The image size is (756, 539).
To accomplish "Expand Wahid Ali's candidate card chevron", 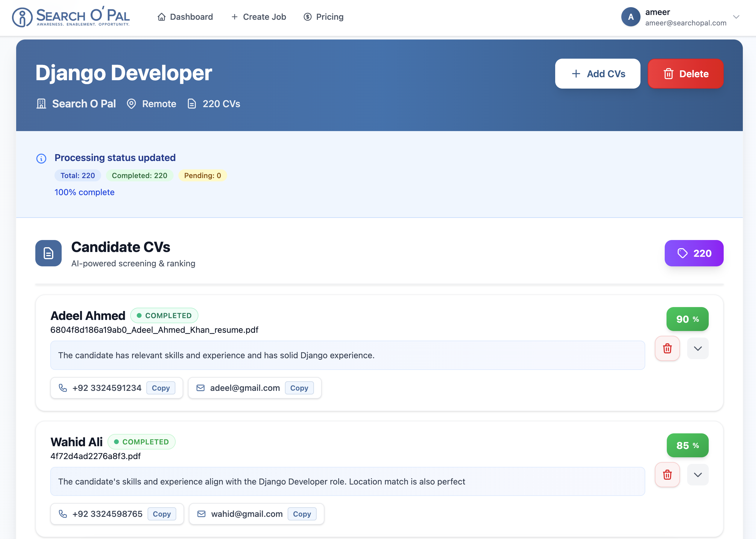I will [698, 475].
